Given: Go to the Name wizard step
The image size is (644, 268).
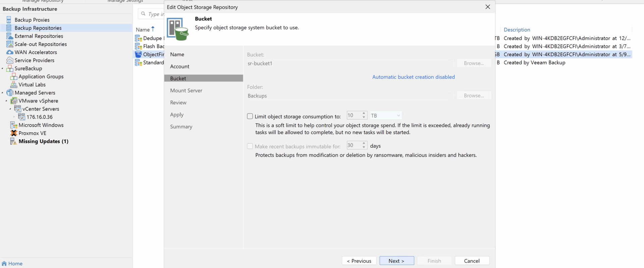Looking at the screenshot, I should tap(177, 54).
